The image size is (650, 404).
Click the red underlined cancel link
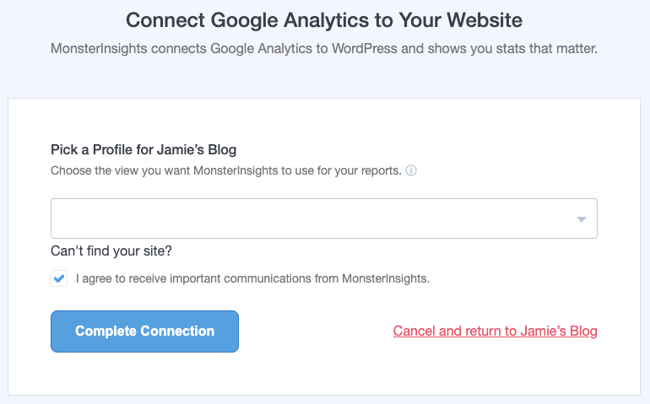[494, 331]
